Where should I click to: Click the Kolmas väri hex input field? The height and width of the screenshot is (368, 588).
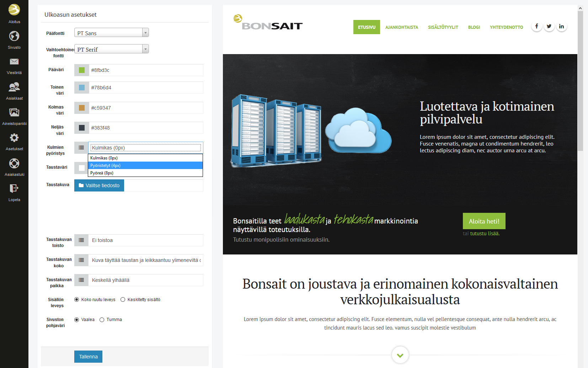(x=146, y=108)
